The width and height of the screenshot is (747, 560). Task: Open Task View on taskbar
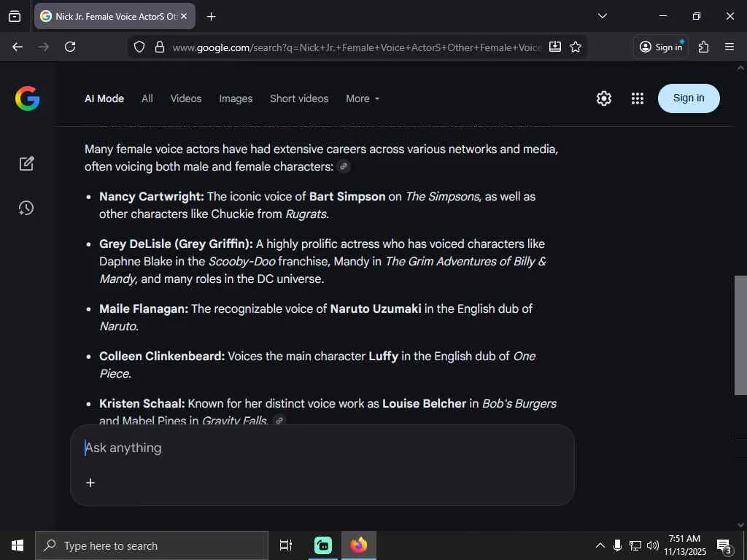pyautogui.click(x=286, y=545)
